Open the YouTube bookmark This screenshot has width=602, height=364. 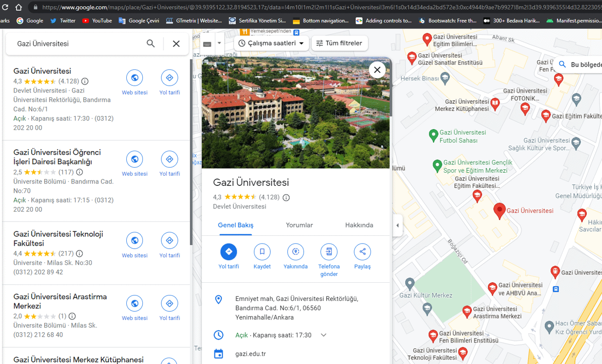(x=97, y=21)
